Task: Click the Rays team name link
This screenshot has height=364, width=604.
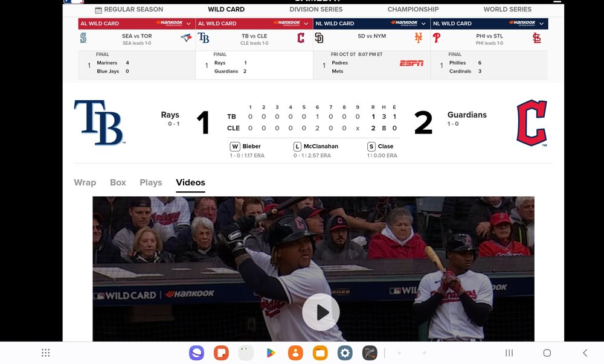Action: 170,115
